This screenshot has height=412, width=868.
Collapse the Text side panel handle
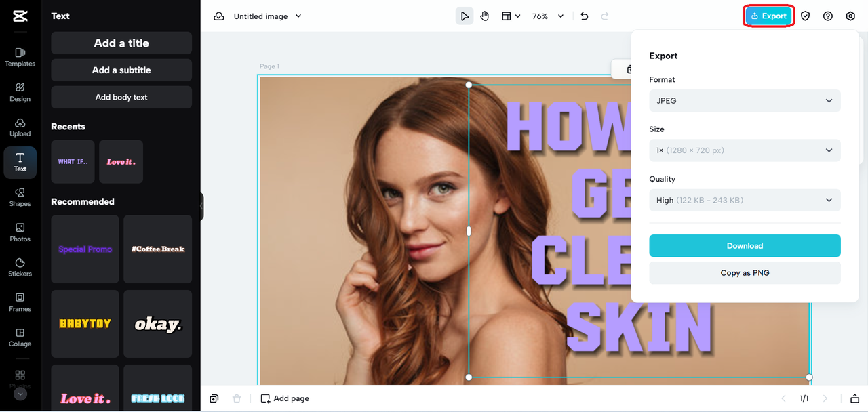[x=201, y=206]
